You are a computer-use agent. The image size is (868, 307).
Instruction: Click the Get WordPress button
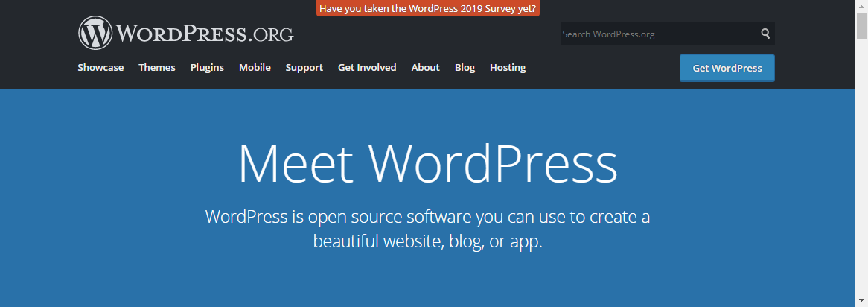click(727, 68)
